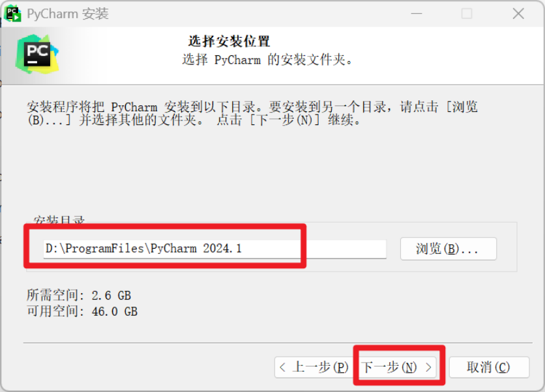The width and height of the screenshot is (545, 392).
Task: Click the greyed-out maximize window button
Action: point(467,14)
